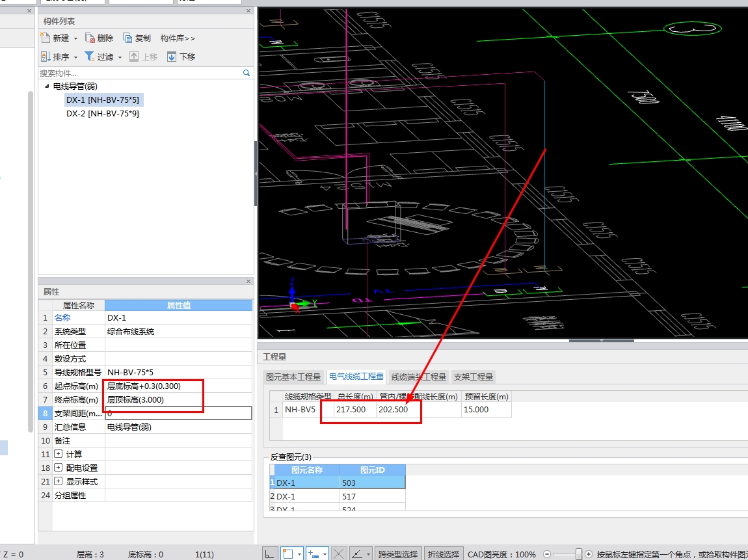Switch to 支架工程量 tab
This screenshot has height=560, width=748.
pyautogui.click(x=474, y=377)
